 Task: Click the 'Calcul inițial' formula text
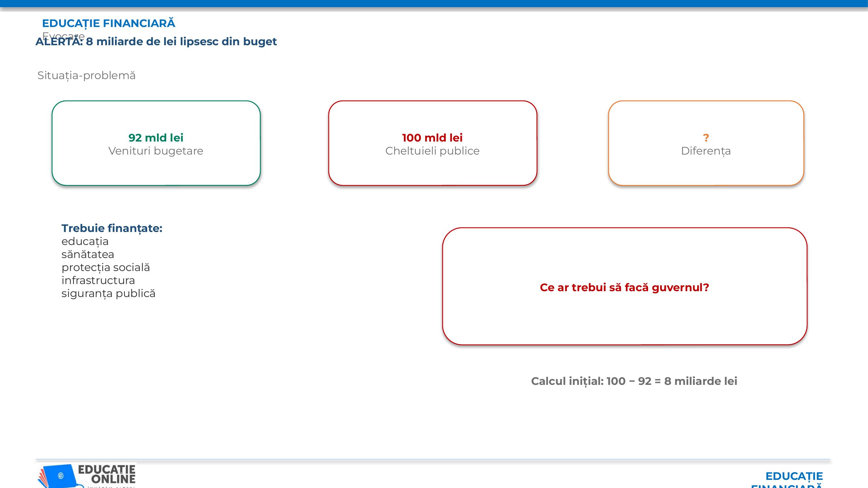pyautogui.click(x=634, y=381)
